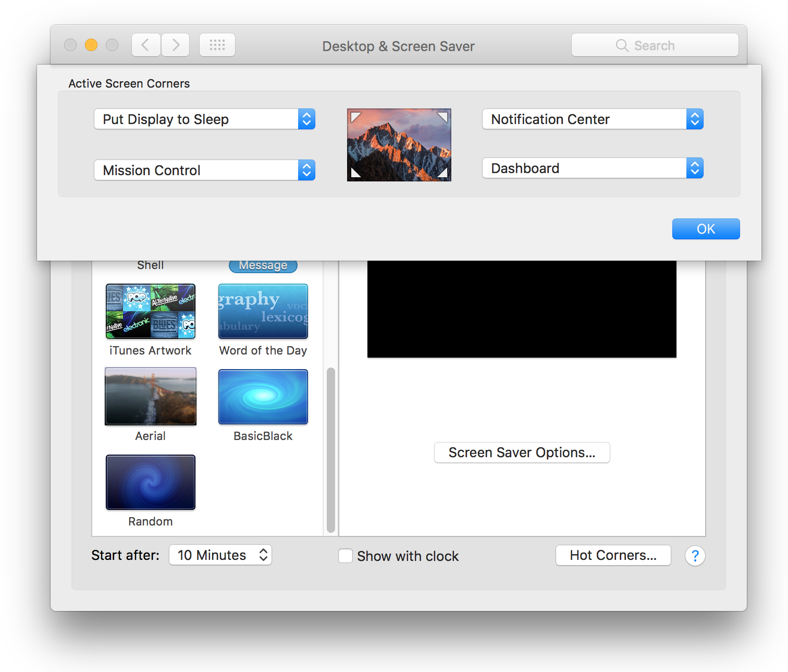The height and width of the screenshot is (672, 788).
Task: Pick the Aerial screen saver thumbnail
Action: coord(151,396)
